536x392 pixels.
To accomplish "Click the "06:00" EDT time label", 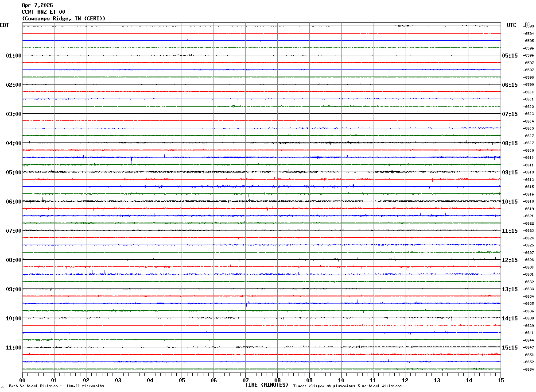I will 14,202.
